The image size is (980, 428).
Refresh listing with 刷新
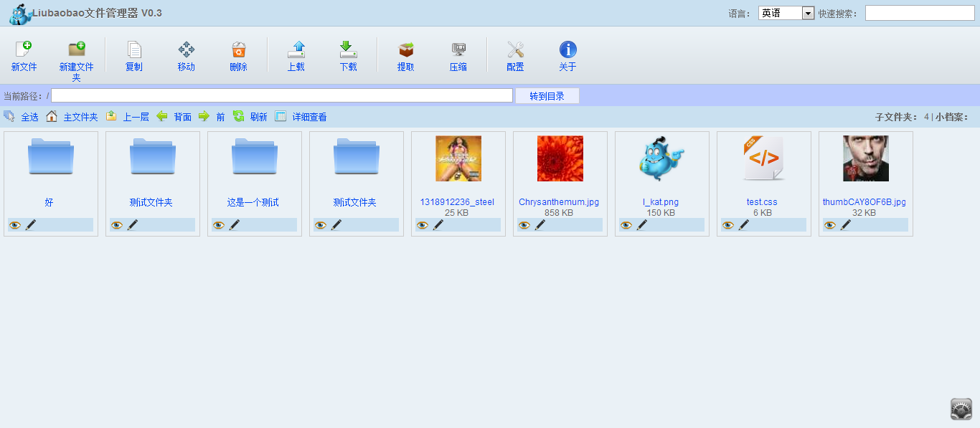pyautogui.click(x=258, y=117)
